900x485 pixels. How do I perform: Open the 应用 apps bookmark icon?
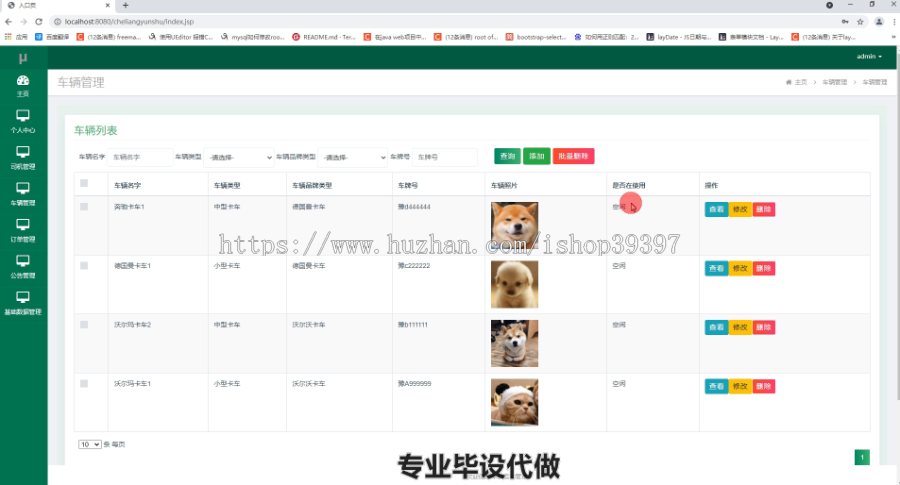16,37
